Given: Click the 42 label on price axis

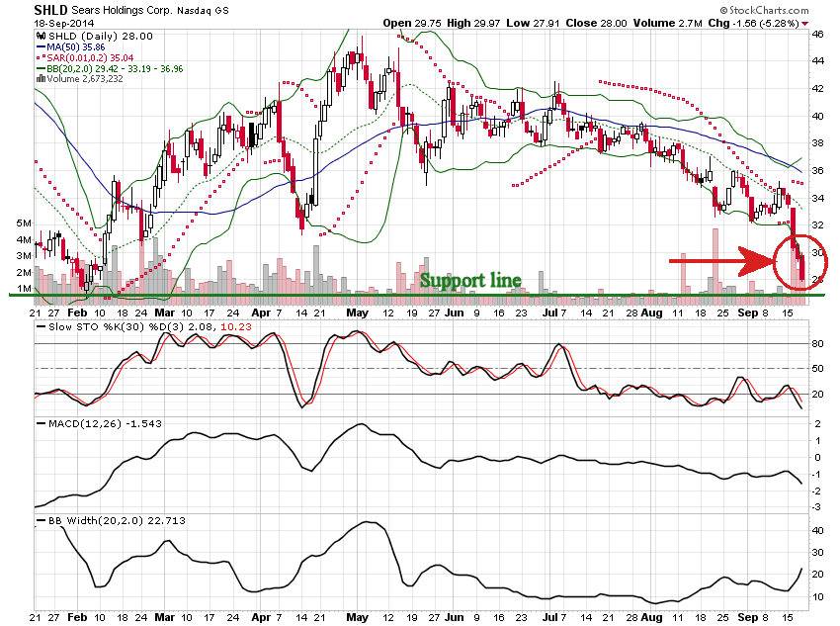Looking at the screenshot, I should [x=817, y=88].
